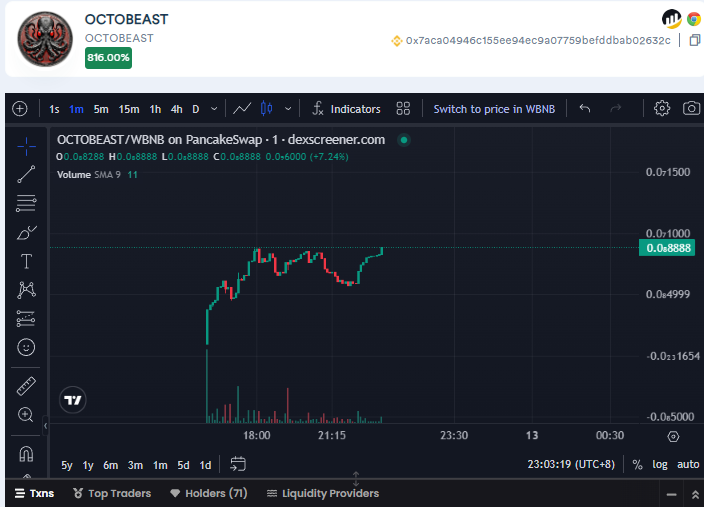Click the OCTOBEAST token logo
This screenshot has height=507, width=704.
[x=45, y=39]
